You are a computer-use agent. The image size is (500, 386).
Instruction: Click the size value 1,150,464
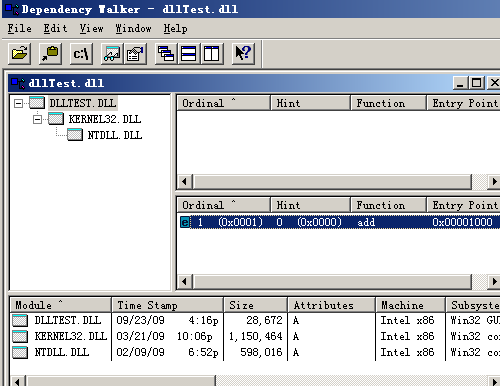(256, 336)
